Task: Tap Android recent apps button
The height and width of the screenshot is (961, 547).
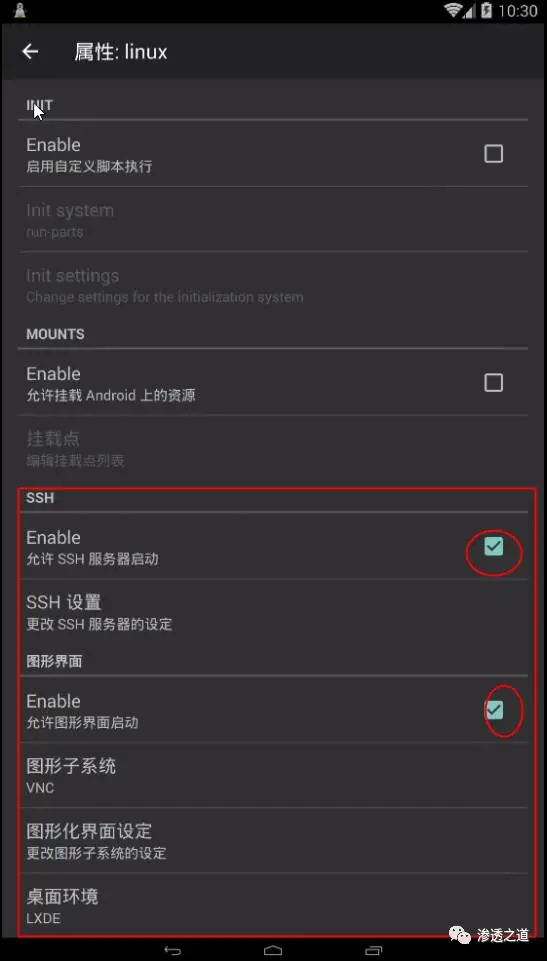Action: (x=373, y=951)
